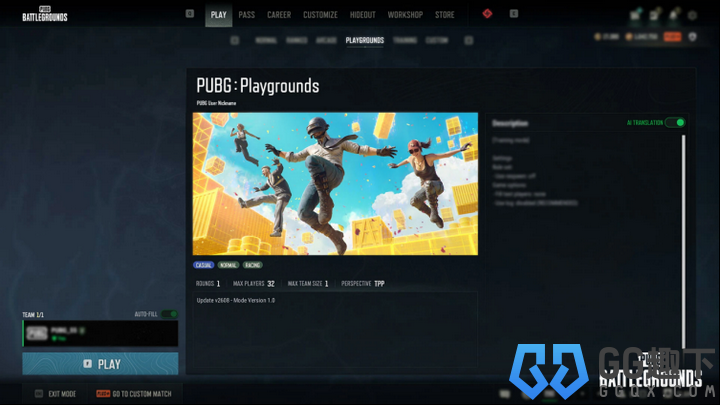The width and height of the screenshot is (720, 405).
Task: Open the red diamond event emblem
Action: coord(487,14)
